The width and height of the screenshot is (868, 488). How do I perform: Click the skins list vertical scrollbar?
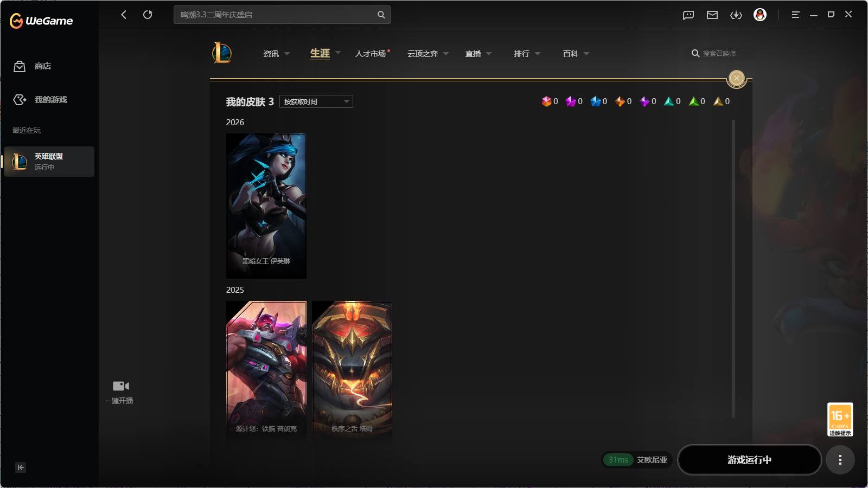[x=733, y=269]
